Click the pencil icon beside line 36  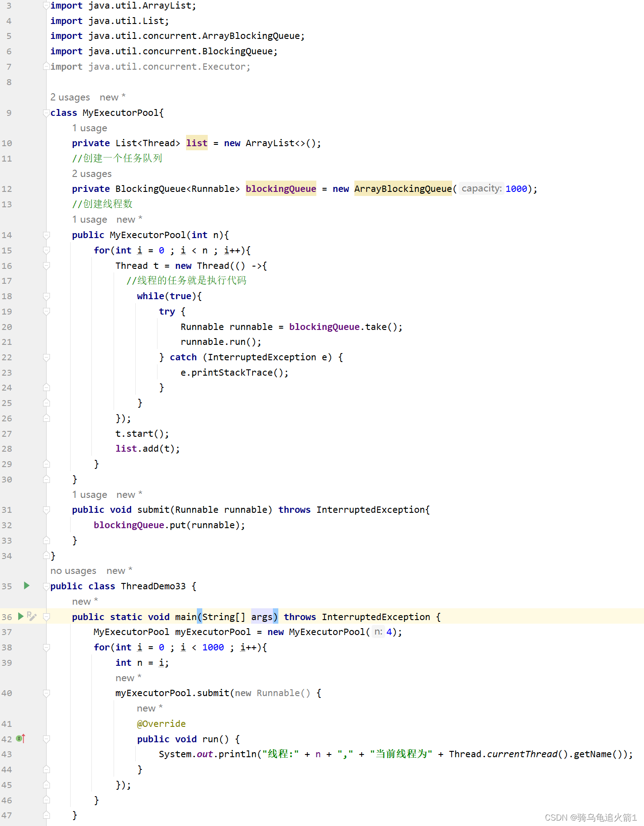[32, 616]
